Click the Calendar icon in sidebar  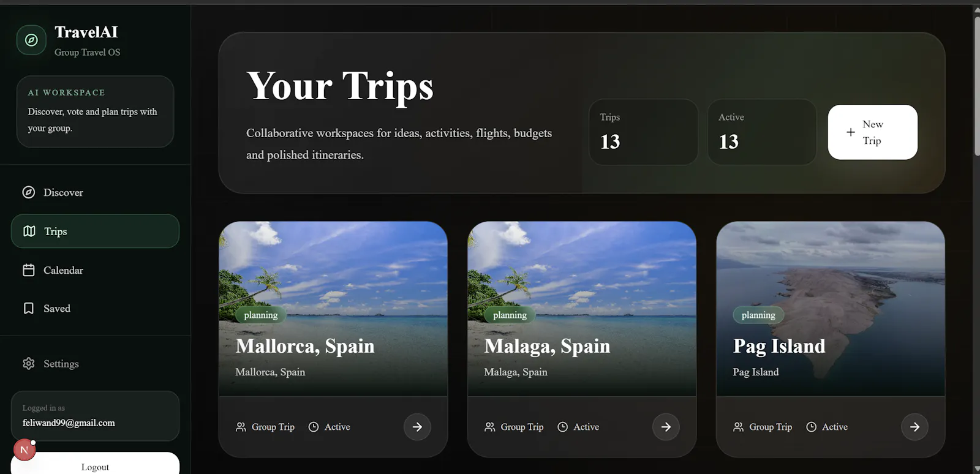tap(29, 270)
